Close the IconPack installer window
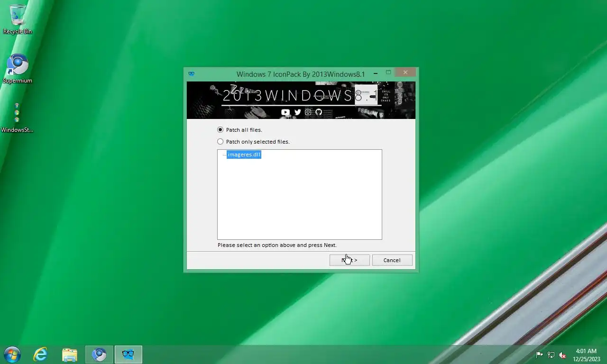This screenshot has height=364, width=607. coord(405,73)
